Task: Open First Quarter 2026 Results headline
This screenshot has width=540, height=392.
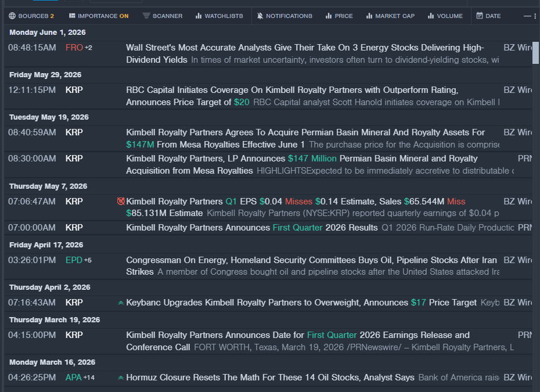Action: 252,228
